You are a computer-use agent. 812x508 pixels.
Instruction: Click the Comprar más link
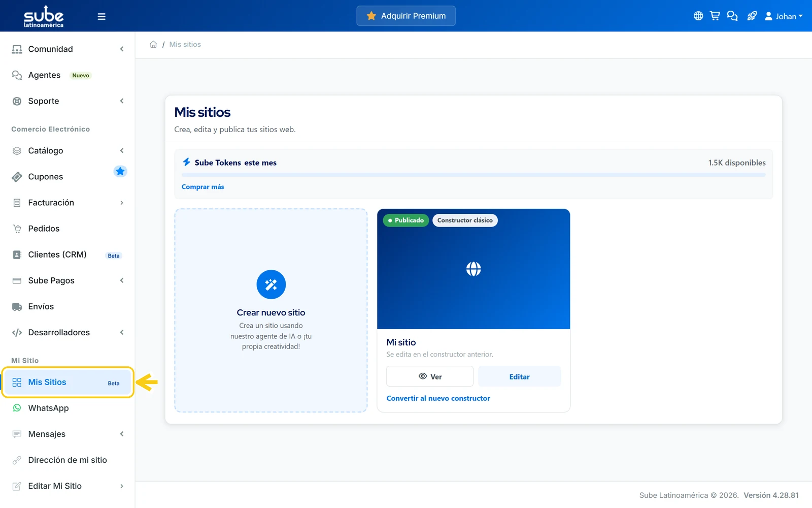tap(202, 187)
